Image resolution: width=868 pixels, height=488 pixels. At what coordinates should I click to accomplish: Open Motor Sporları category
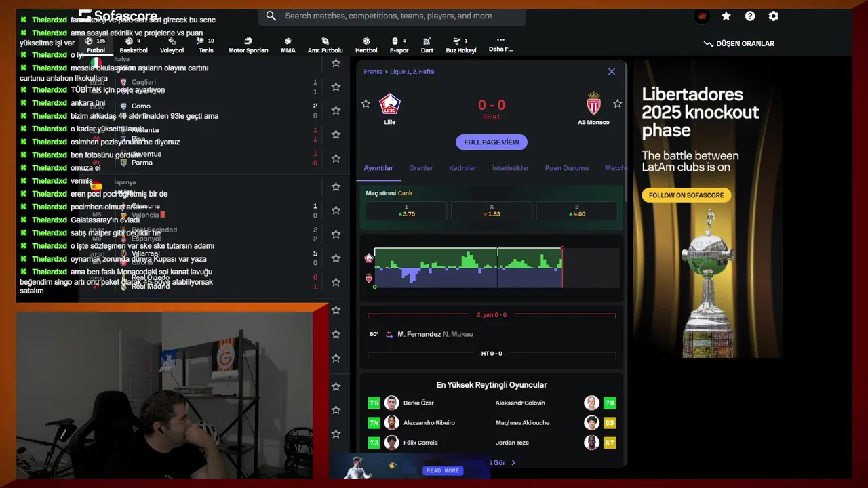pyautogui.click(x=248, y=45)
